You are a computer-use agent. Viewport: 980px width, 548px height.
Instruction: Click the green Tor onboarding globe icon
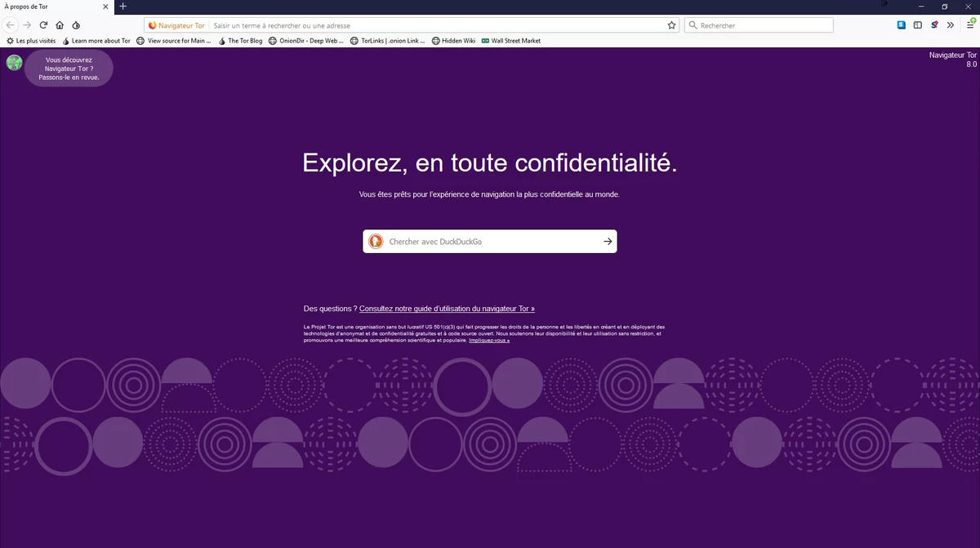[14, 62]
